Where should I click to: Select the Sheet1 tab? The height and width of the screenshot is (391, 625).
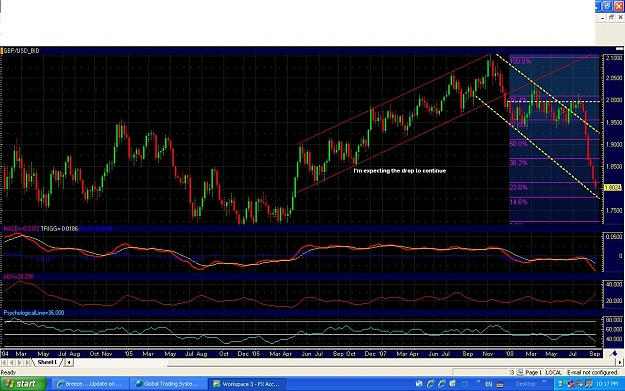tap(47, 362)
